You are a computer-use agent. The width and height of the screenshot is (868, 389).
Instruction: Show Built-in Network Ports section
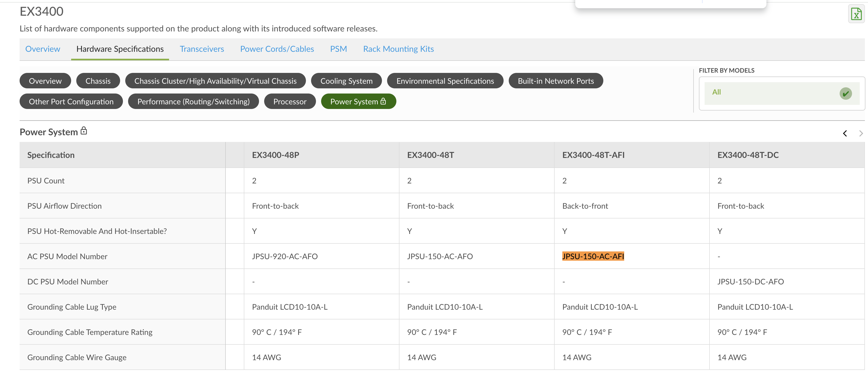pyautogui.click(x=556, y=81)
